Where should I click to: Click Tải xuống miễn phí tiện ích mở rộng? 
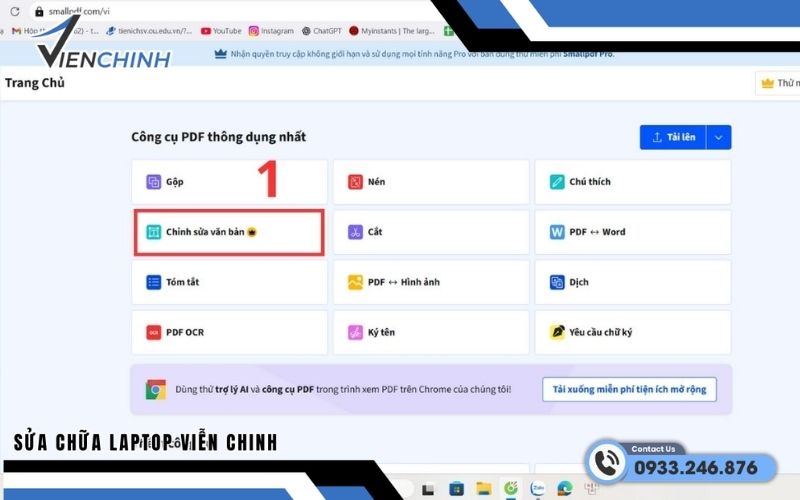point(629,389)
